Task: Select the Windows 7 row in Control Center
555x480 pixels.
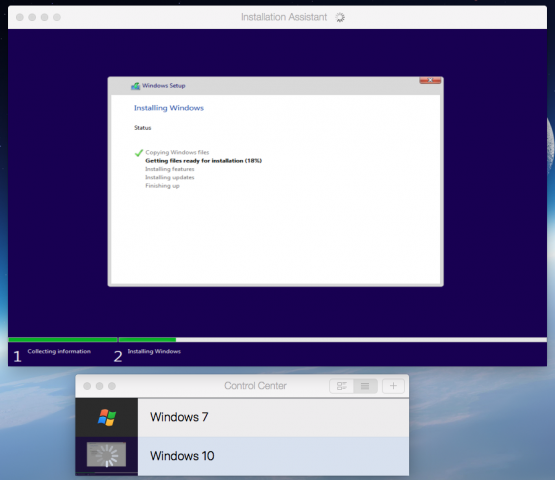Action: 242,417
